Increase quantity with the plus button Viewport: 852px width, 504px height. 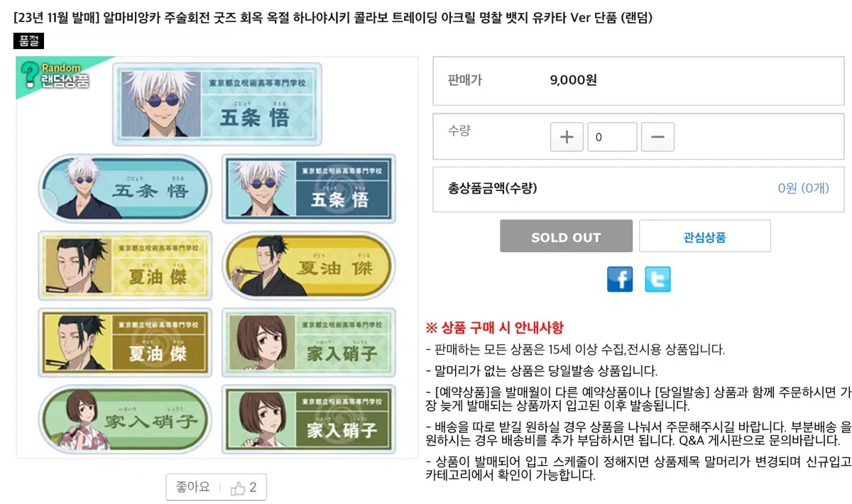click(567, 137)
